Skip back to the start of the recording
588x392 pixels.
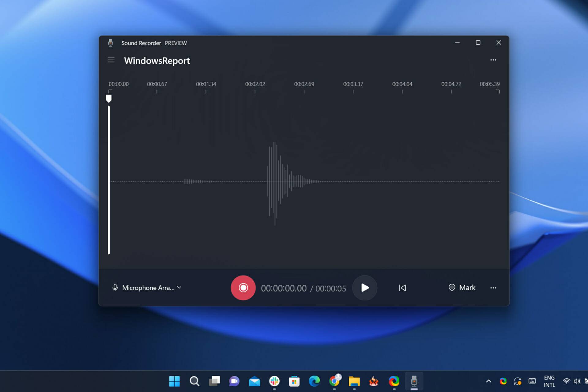[402, 288]
